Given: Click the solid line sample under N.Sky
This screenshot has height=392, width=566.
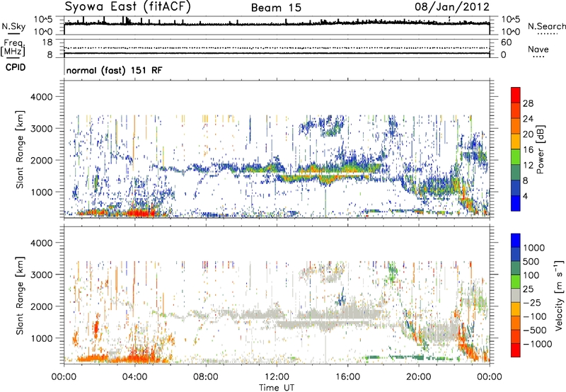Looking at the screenshot, I should pos(13,33).
